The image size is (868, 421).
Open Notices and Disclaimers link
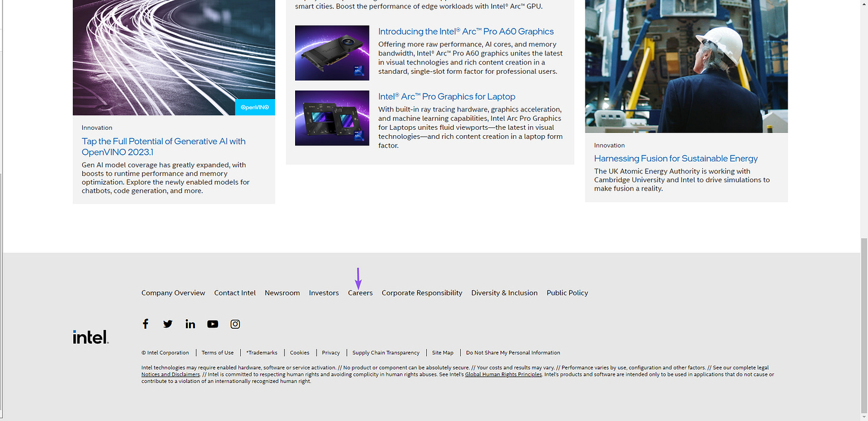pyautogui.click(x=170, y=375)
